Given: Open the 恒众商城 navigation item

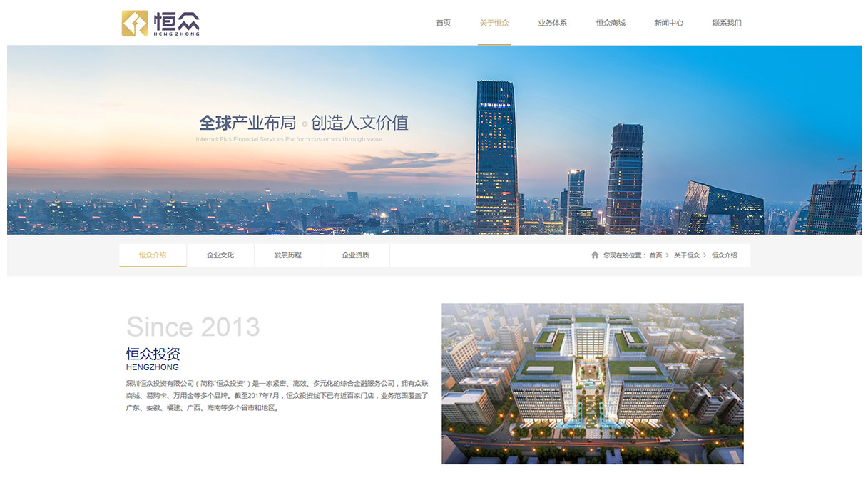Looking at the screenshot, I should pyautogui.click(x=611, y=23).
